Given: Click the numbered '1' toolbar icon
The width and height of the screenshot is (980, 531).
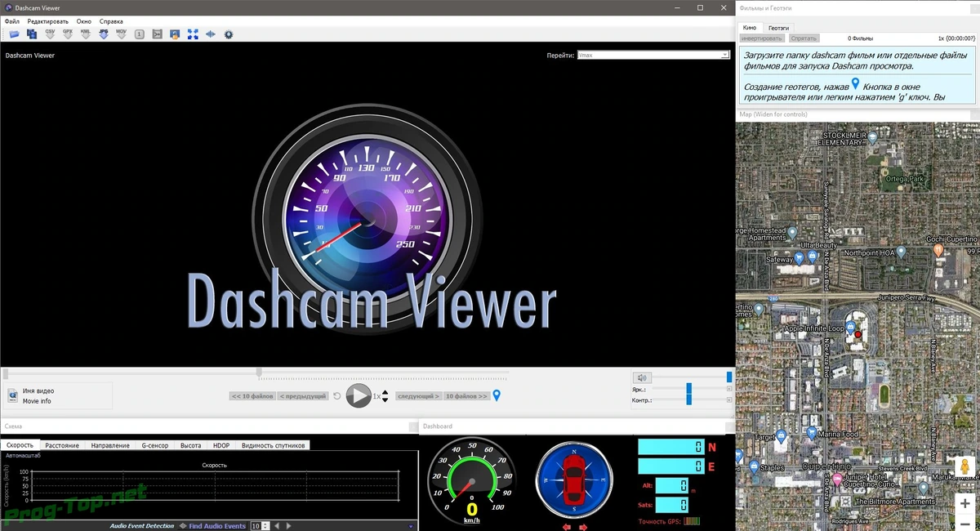Looking at the screenshot, I should [x=140, y=34].
